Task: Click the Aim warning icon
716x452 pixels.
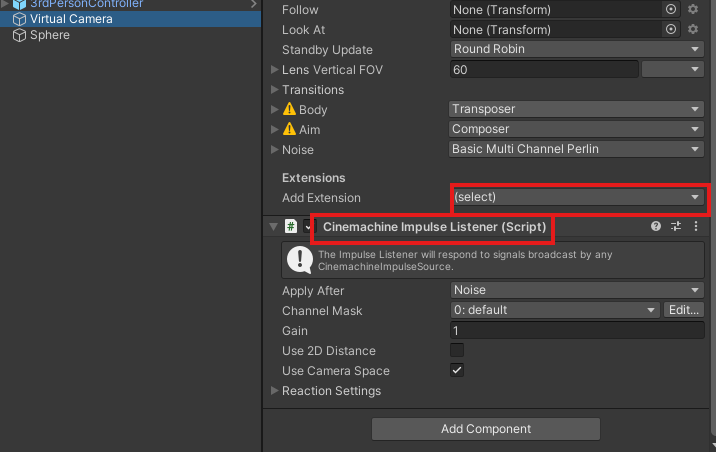Action: tap(289, 129)
